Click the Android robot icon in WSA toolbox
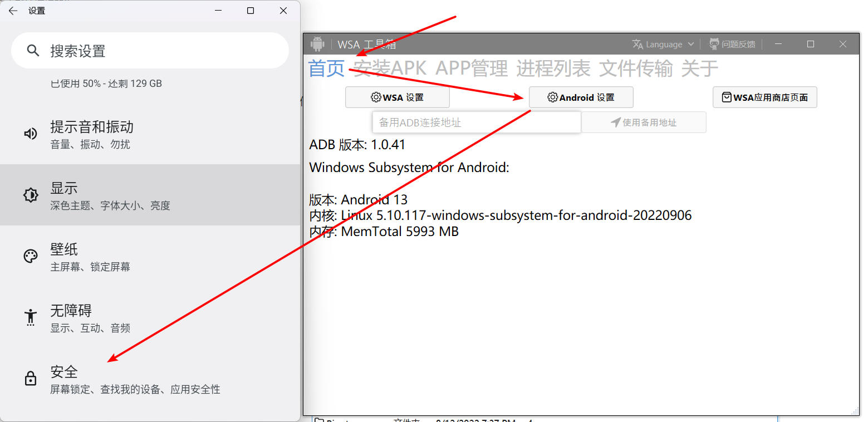Screen dimensions: 868x422 point(317,44)
